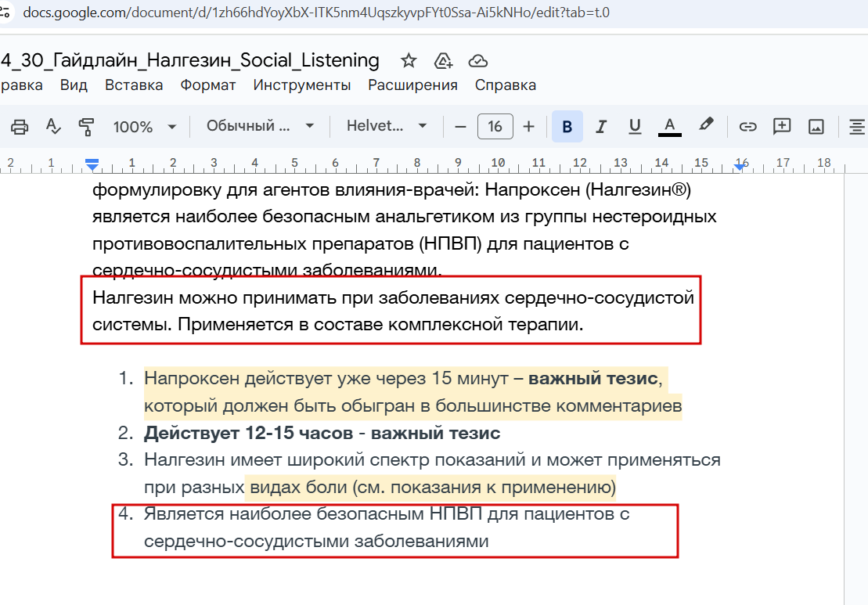Check cloud save status icon
Screen dimensions: 868x605
tap(477, 61)
